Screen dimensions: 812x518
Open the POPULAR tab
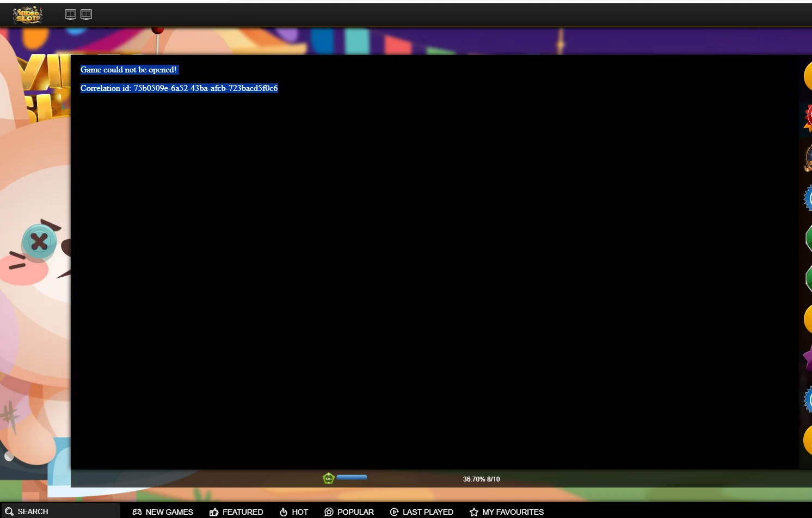[x=349, y=512]
